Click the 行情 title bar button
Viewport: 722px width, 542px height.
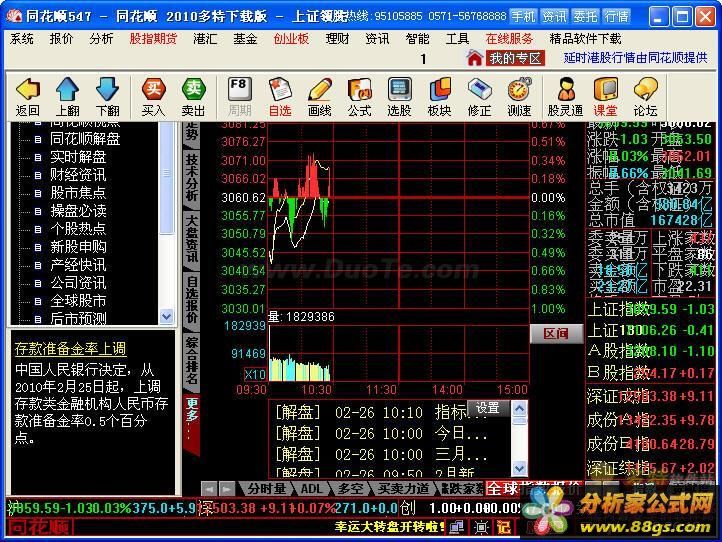point(617,17)
